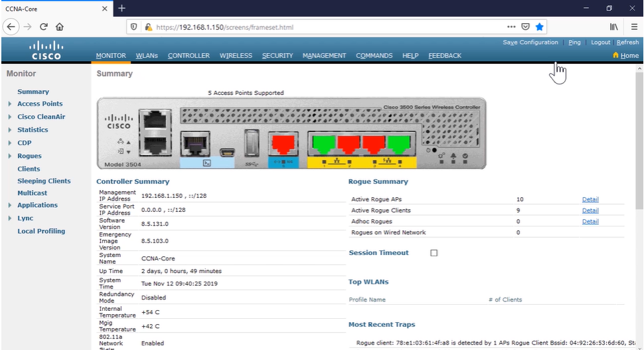The image size is (644, 350).
Task: Click the browser address bar URL
Action: 224,27
